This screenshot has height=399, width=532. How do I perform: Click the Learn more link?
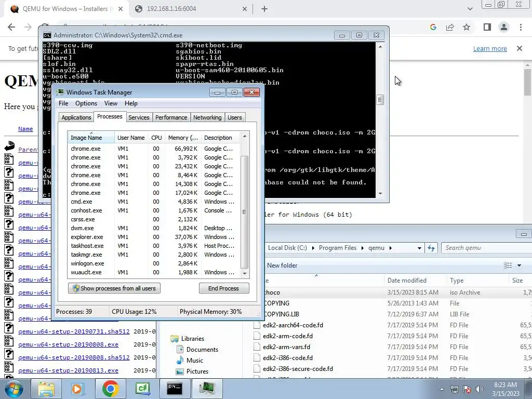tap(490, 48)
